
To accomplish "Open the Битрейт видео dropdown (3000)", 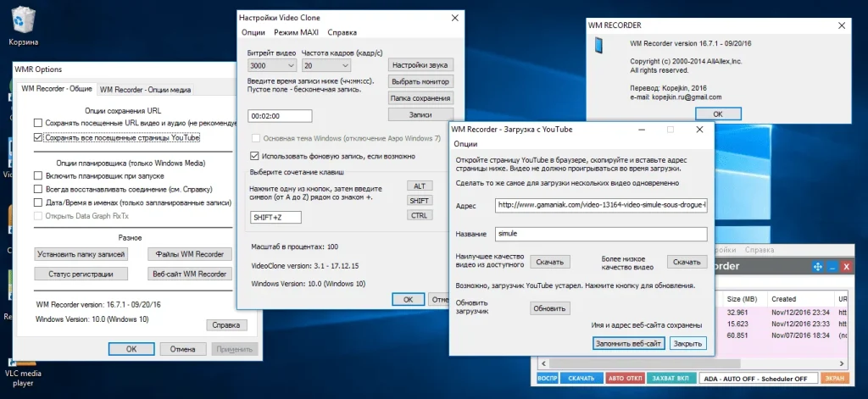I will (271, 65).
